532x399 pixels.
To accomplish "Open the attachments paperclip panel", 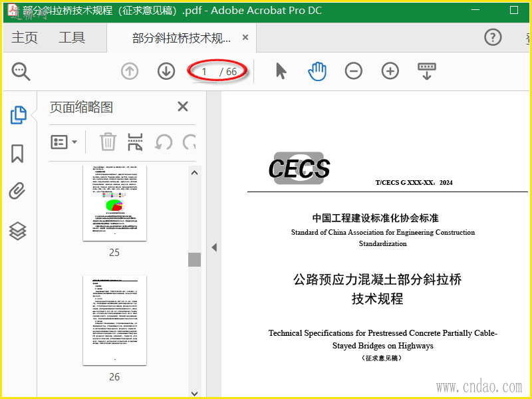I will [17, 191].
